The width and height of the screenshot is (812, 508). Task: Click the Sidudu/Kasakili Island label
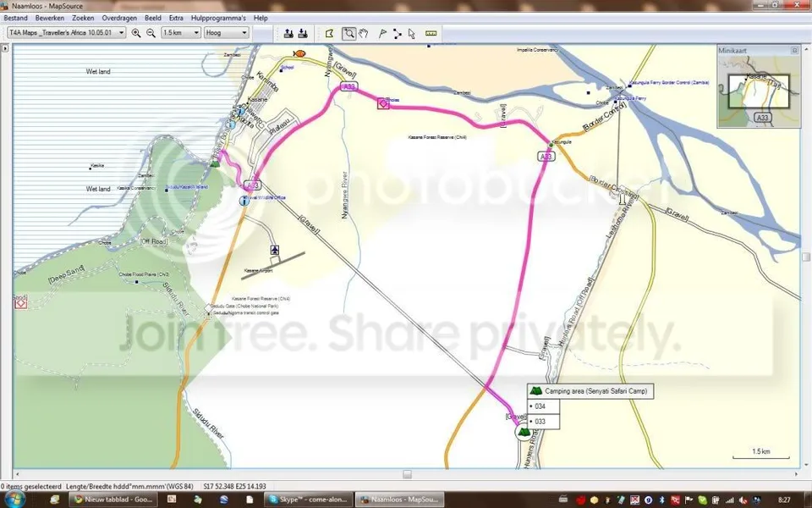pos(187,187)
